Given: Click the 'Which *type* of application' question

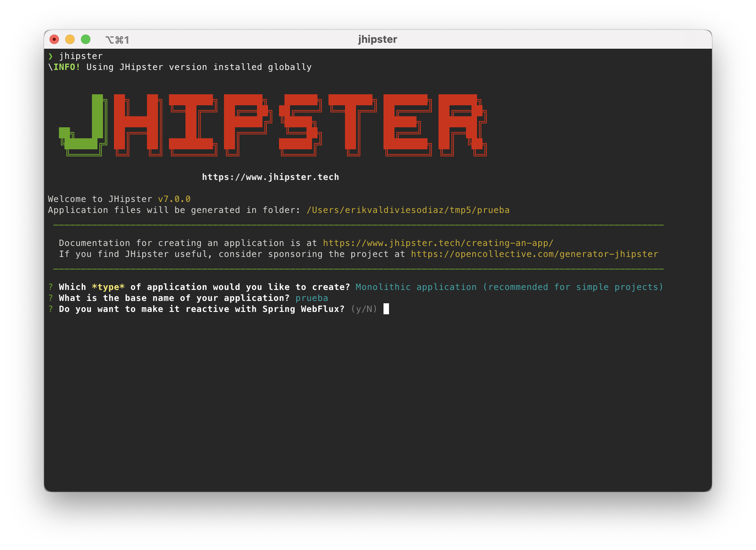Looking at the screenshot, I should coord(204,287).
